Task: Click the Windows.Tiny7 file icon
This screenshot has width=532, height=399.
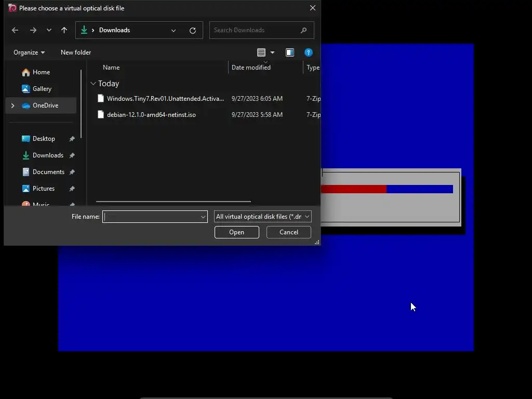Action: [x=100, y=98]
